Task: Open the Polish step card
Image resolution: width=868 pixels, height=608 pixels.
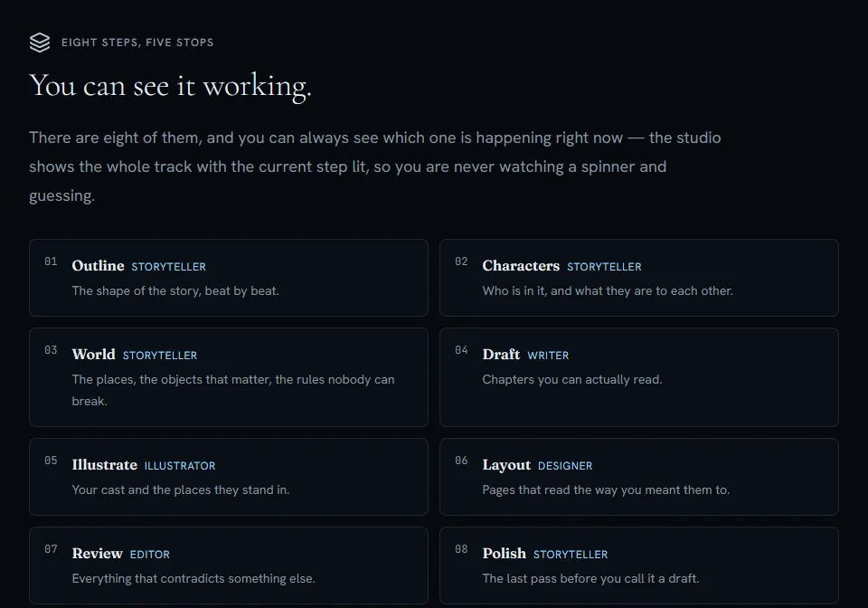Action: (x=639, y=565)
